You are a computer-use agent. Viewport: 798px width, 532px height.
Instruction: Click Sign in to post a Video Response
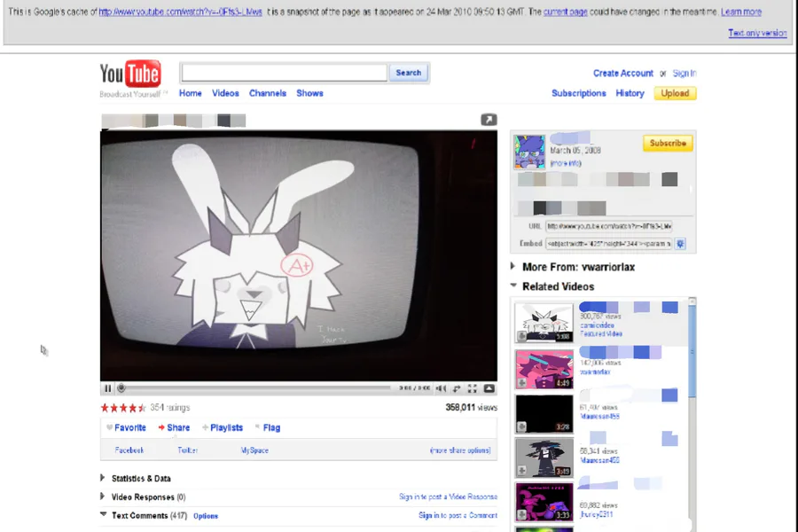448,497
